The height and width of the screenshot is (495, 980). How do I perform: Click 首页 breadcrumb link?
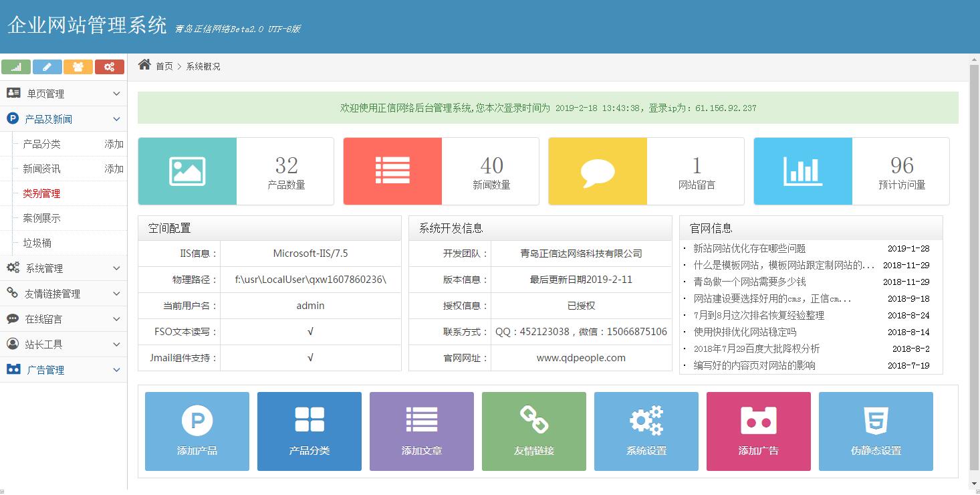164,66
